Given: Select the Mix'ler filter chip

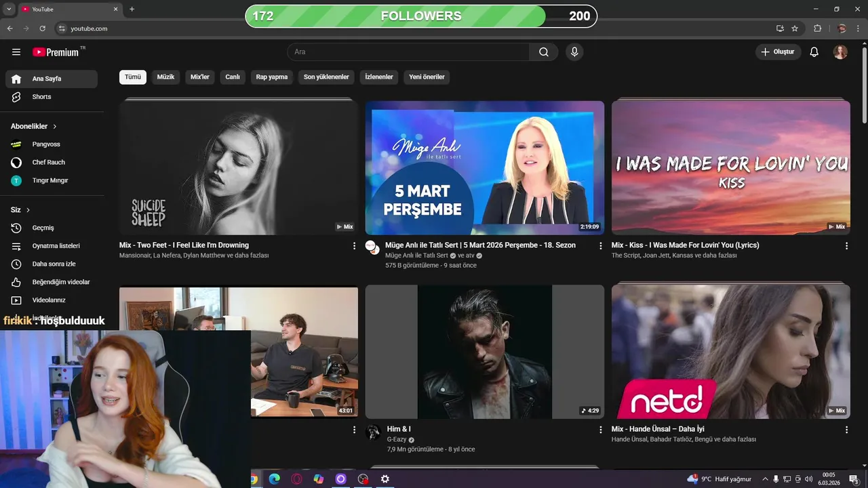Looking at the screenshot, I should (200, 77).
